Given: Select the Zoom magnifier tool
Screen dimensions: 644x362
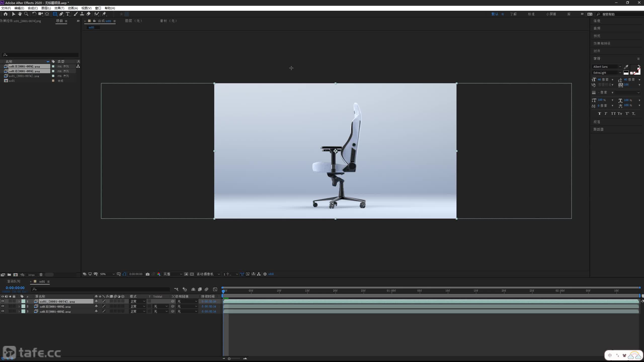Looking at the screenshot, I should (26, 14).
